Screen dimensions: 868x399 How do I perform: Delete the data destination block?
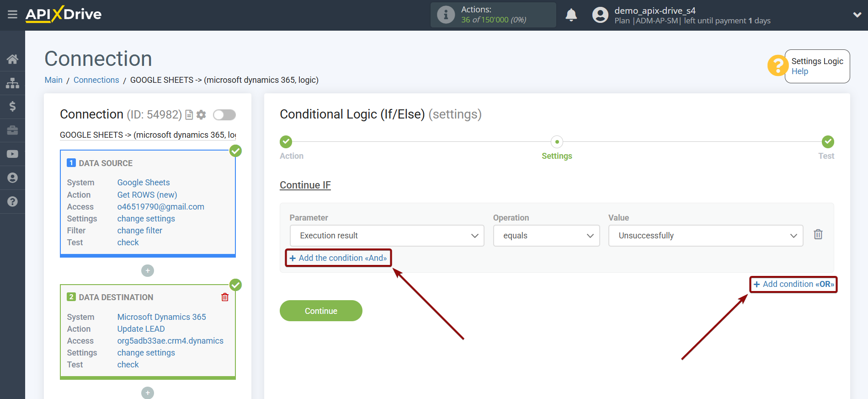(225, 297)
